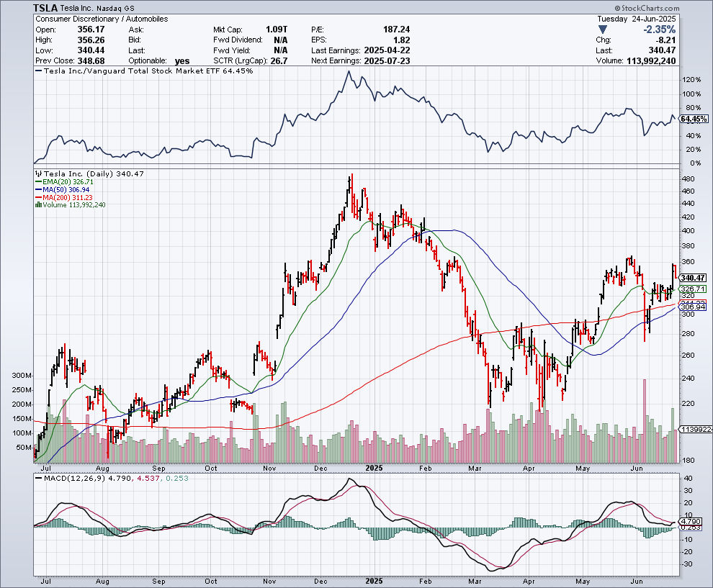Viewport: 713px width, 588px height.
Task: Click Consumer Discretionary / Automobiles sector text
Action: [102, 19]
